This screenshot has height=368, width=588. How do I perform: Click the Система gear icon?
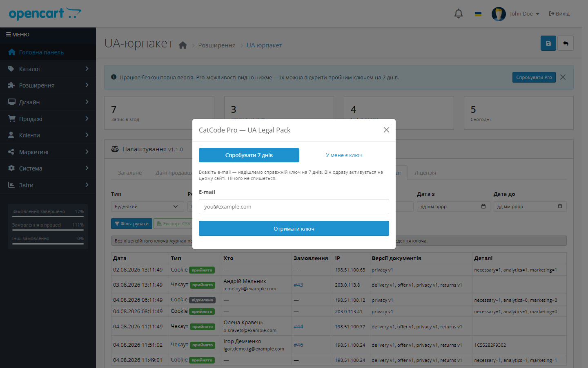click(11, 168)
